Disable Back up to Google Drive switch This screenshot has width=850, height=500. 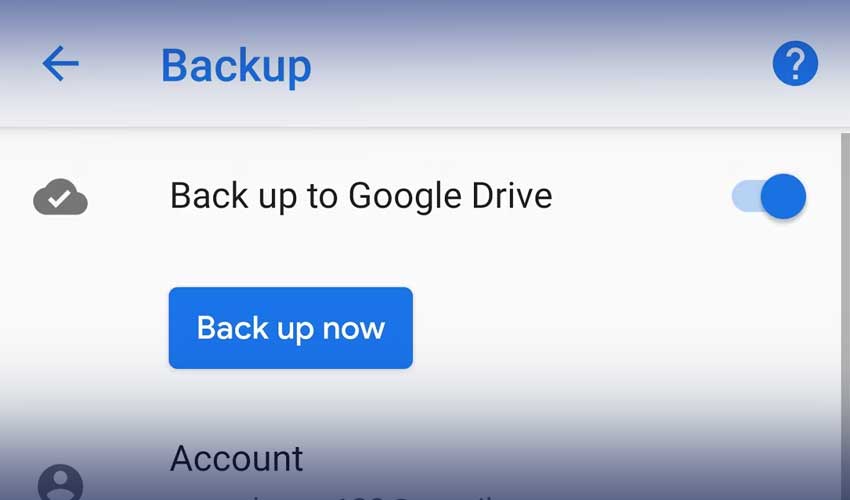click(769, 196)
